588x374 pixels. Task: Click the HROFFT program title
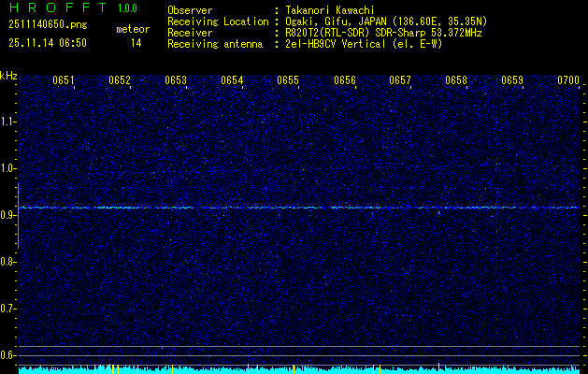(x=56, y=8)
